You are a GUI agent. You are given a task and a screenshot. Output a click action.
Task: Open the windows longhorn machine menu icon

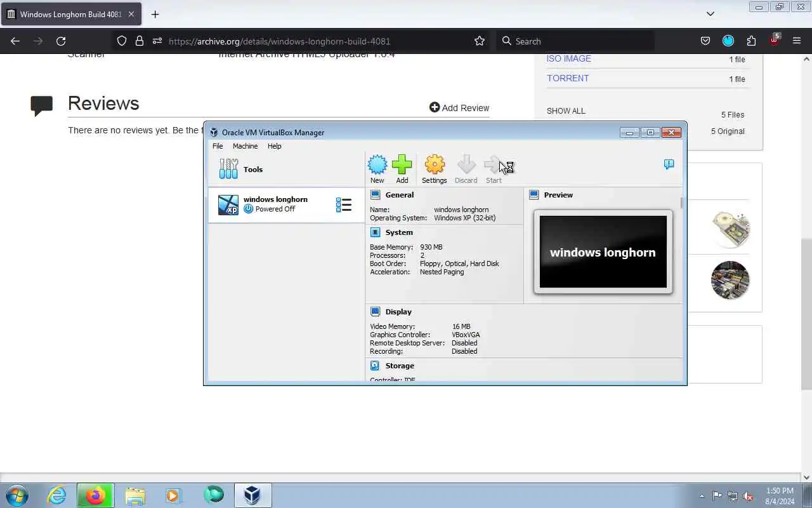(x=343, y=204)
